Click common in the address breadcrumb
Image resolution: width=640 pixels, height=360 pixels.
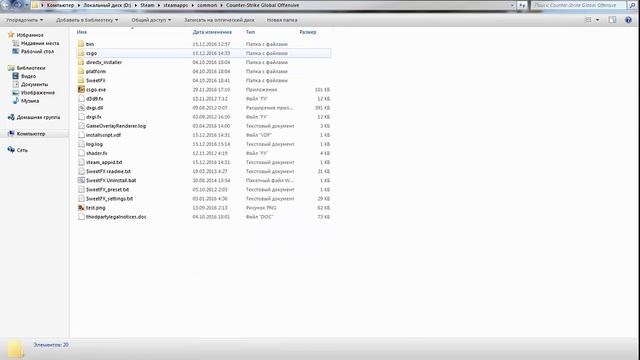pos(207,5)
